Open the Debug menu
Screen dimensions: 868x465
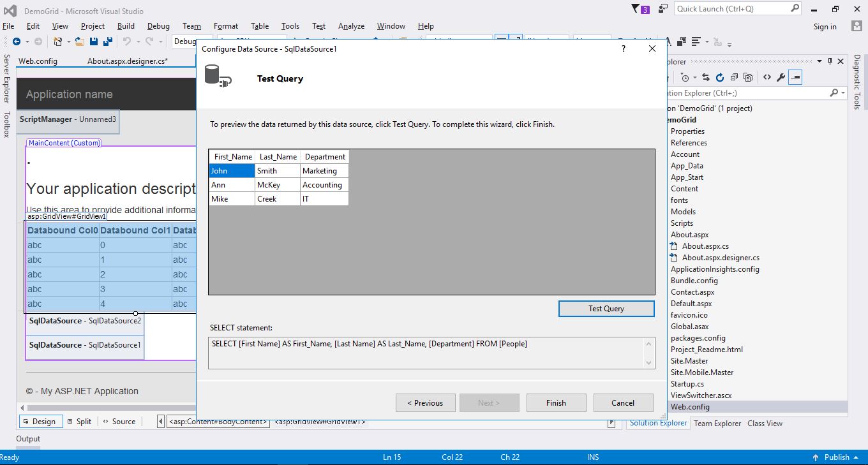point(158,26)
